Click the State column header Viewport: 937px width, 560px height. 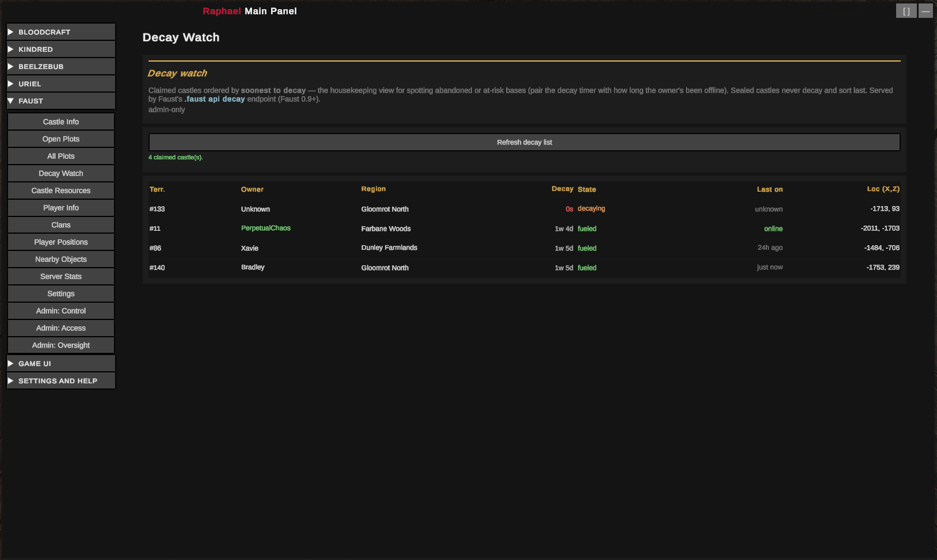[586, 189]
